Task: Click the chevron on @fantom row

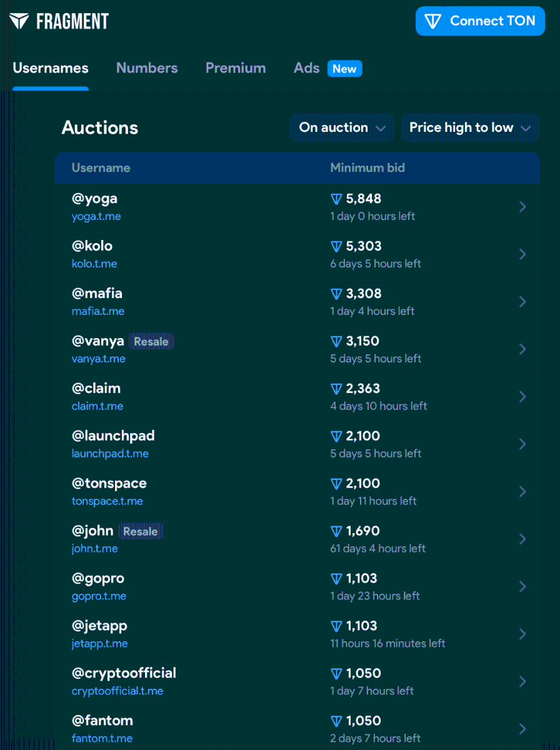Action: [522, 729]
